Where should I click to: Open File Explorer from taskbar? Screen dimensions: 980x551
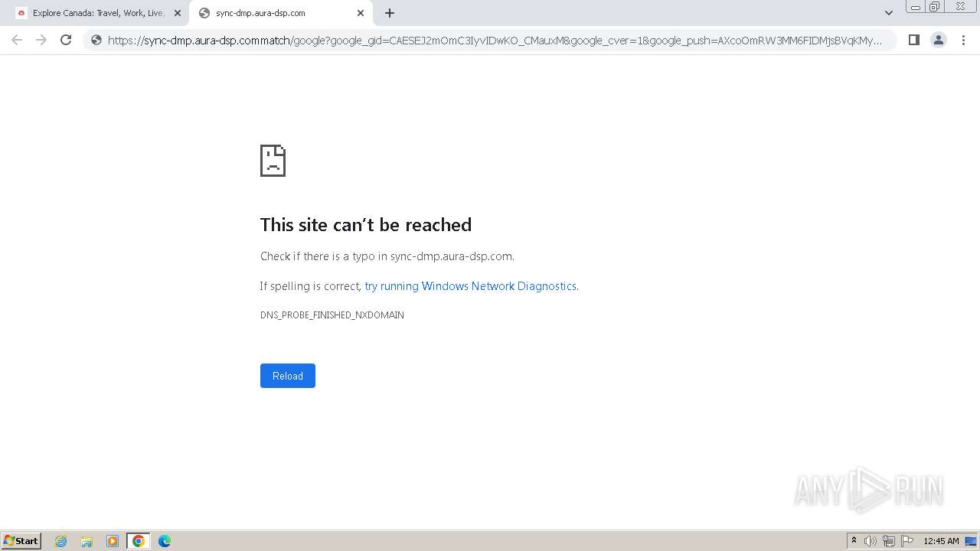tap(87, 541)
